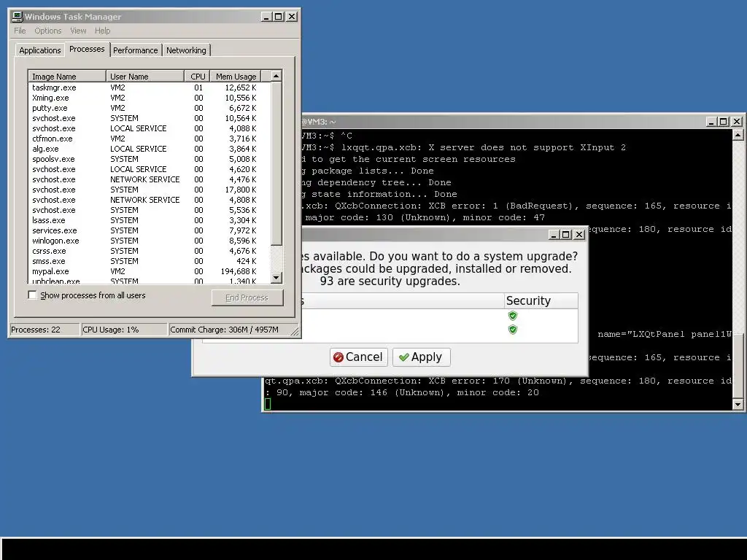
Task: Click the 194,688 K memory value
Action: pyautogui.click(x=239, y=271)
